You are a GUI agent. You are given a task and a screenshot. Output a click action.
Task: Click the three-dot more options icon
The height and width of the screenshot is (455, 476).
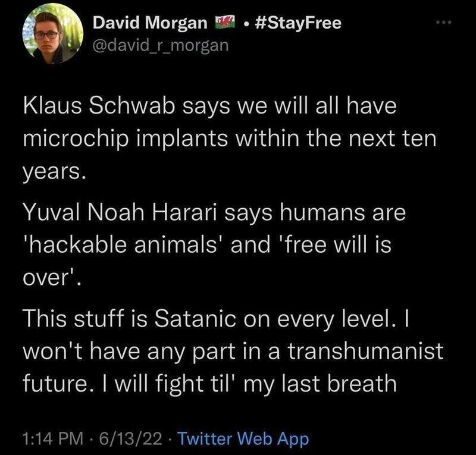click(444, 23)
